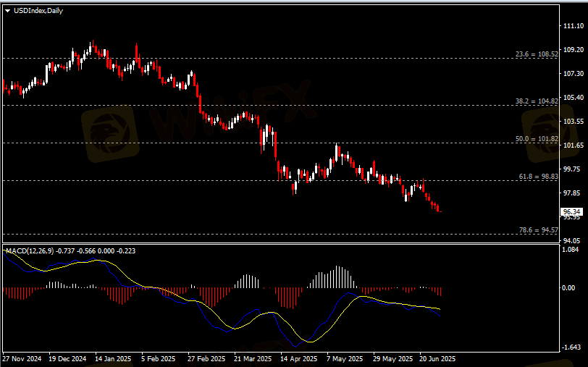Click the 107.30 price axis value
Screen dimensions: 588x367
pyautogui.click(x=574, y=74)
